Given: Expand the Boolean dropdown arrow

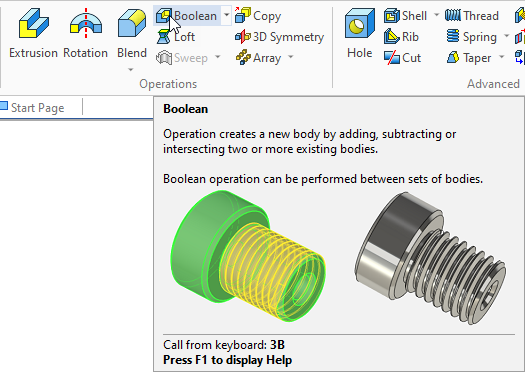Looking at the screenshot, I should 227,15.
